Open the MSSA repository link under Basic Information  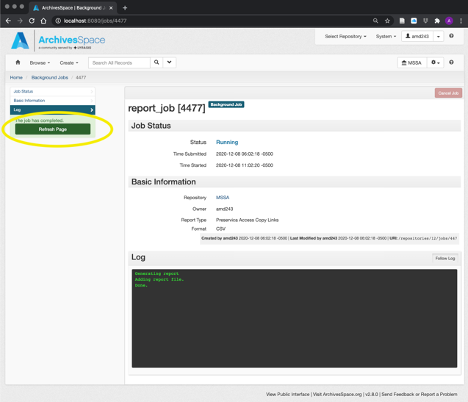222,197
